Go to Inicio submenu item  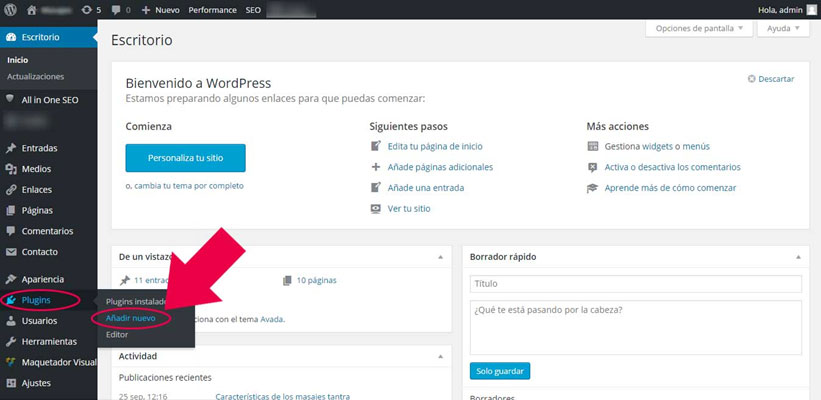(18, 60)
